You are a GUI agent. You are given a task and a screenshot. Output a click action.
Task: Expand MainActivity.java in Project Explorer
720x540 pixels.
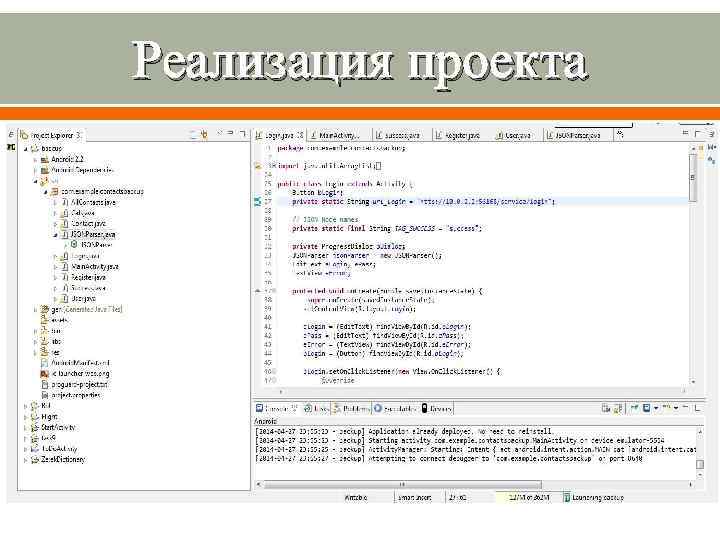pos(56,267)
